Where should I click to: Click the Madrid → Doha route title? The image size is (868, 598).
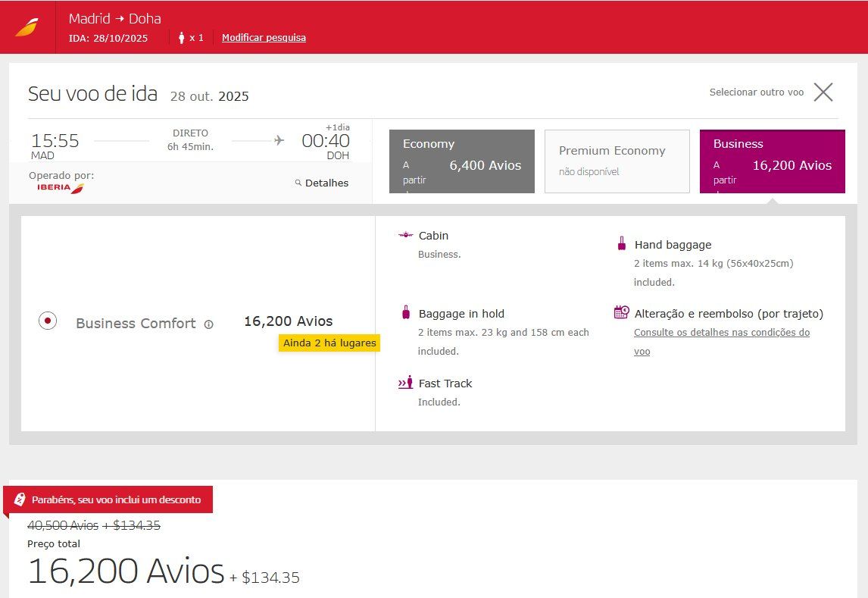[114, 18]
